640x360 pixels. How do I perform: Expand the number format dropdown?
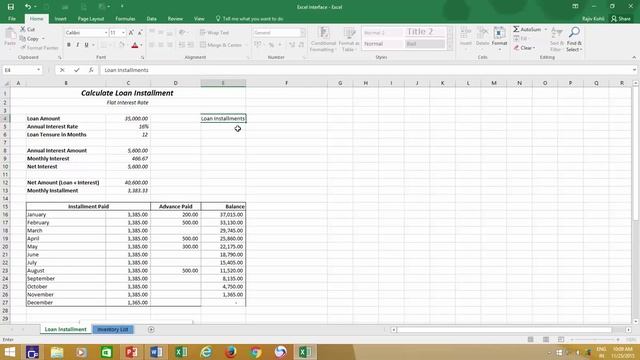(302, 33)
